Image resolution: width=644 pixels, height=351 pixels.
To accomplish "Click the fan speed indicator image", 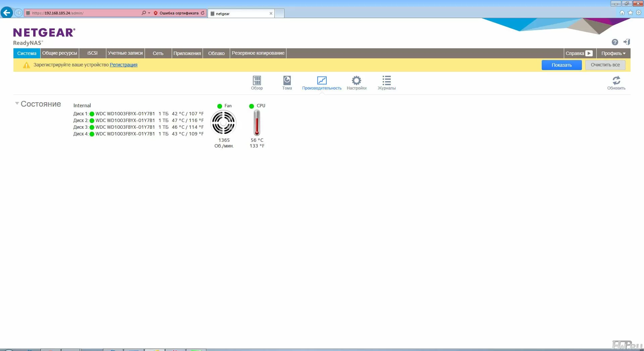I will (x=223, y=123).
